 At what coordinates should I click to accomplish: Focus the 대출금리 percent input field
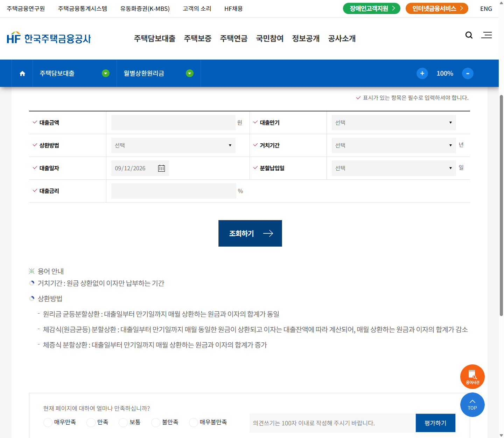click(x=174, y=191)
